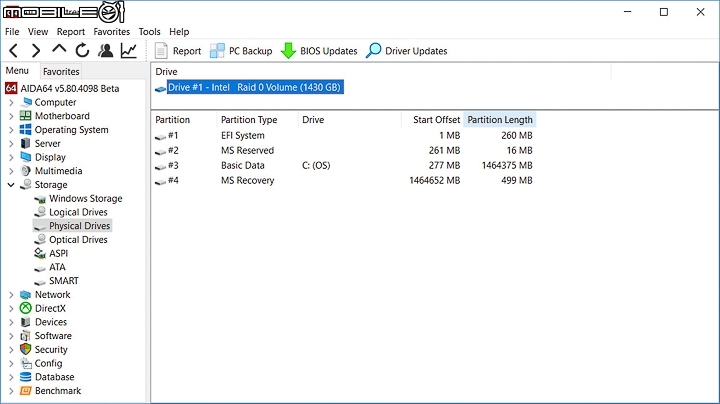720x404 pixels.
Task: Click the Network tree icon
Action: coord(26,294)
